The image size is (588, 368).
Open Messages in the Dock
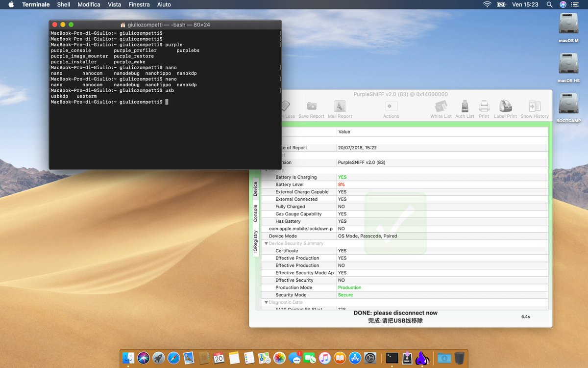pos(294,358)
